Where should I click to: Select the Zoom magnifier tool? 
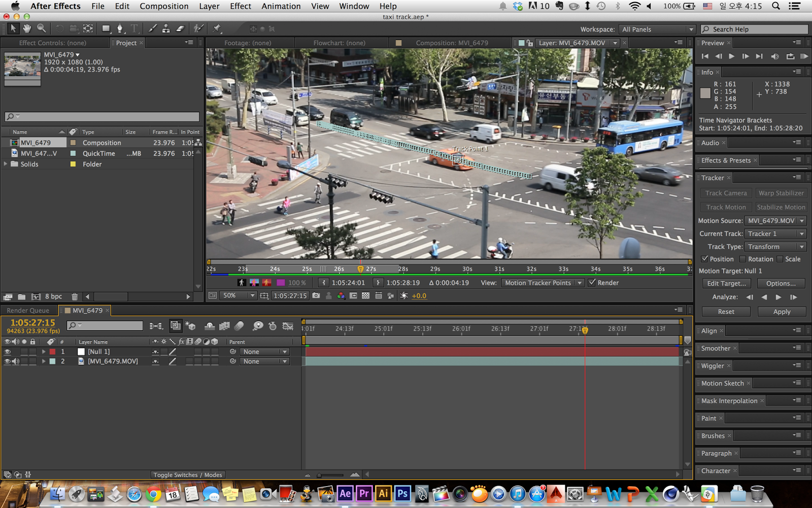(x=41, y=28)
